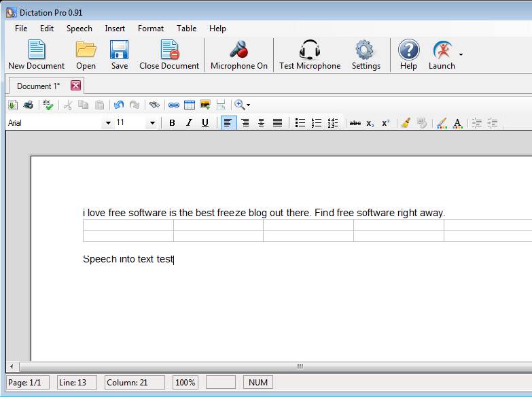Insert table icon in toolbar
The height and width of the screenshot is (397, 532).
pos(190,105)
